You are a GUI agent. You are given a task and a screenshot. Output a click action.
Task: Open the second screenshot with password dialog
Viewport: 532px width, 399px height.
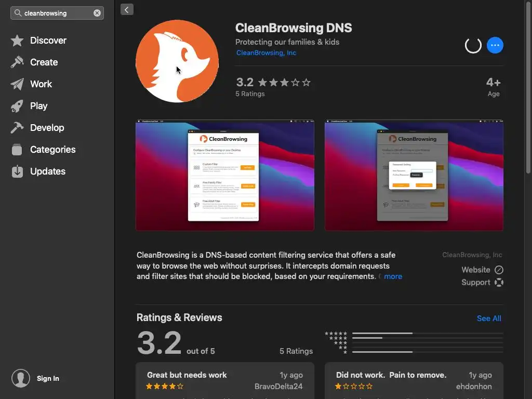(414, 176)
